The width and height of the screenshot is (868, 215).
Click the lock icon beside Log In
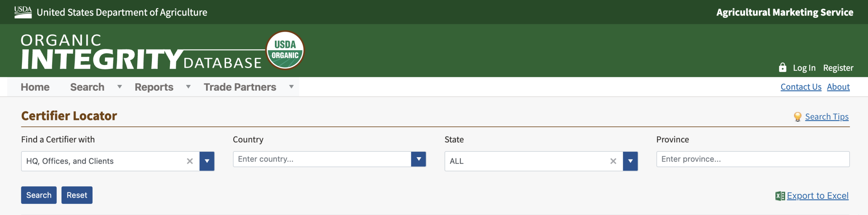tap(782, 68)
